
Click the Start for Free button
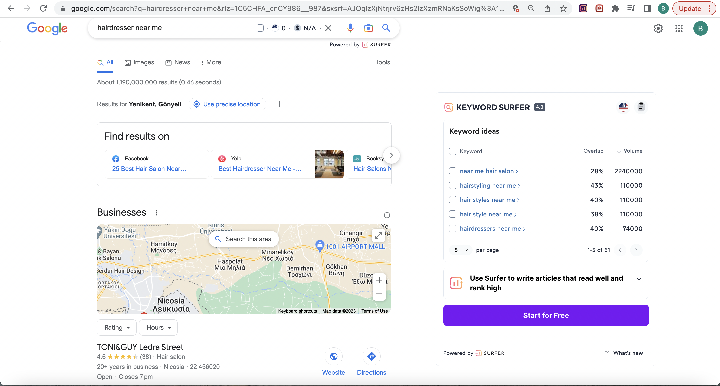[x=546, y=315]
